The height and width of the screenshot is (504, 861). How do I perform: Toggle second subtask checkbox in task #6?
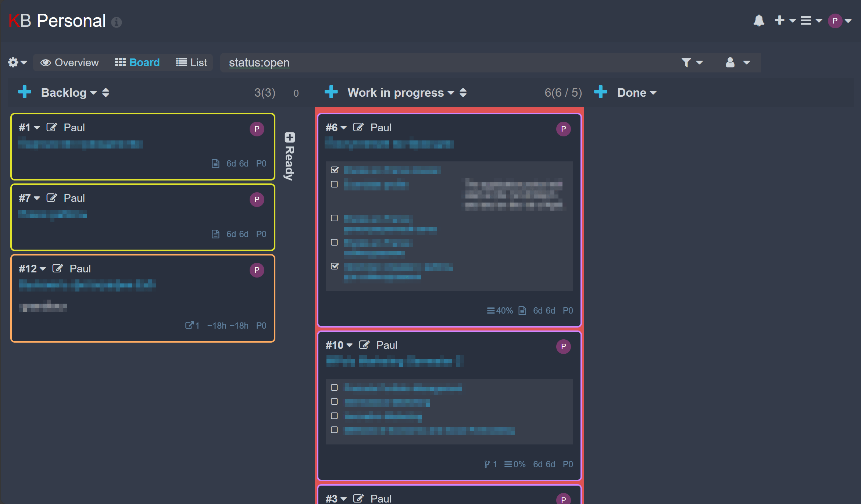[334, 184]
